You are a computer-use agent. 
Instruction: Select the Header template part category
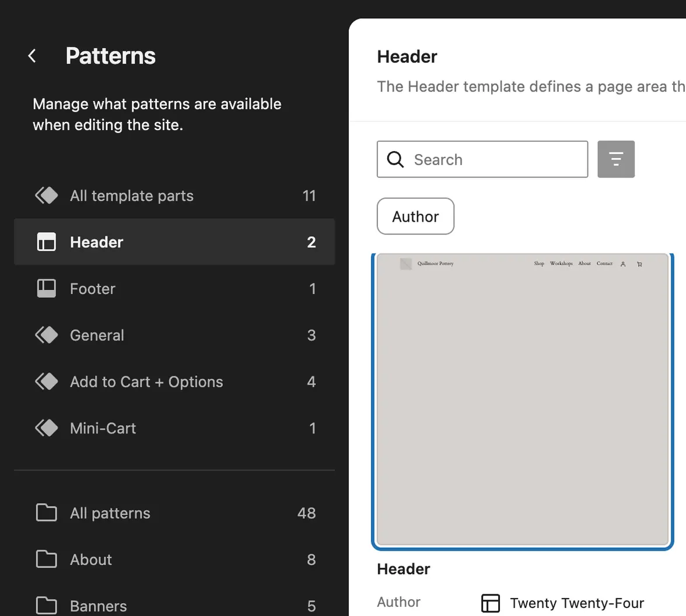[x=174, y=242]
